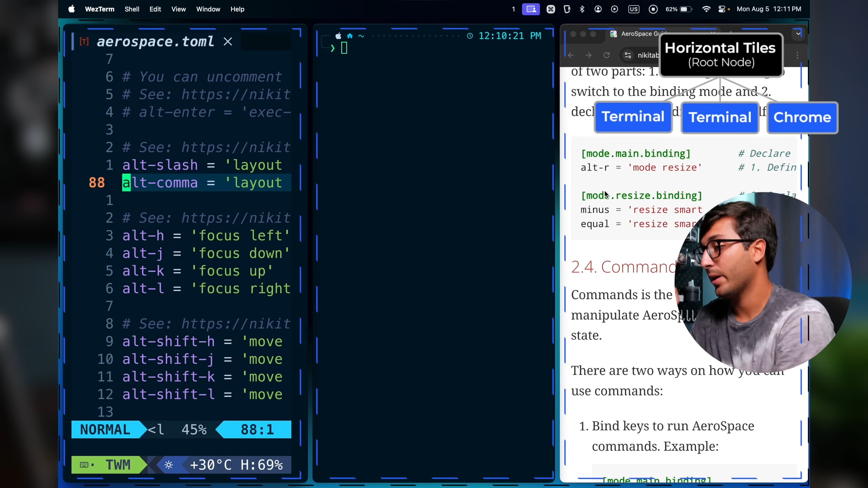
Task: Open Chrome's three-dot options menu
Action: point(797,55)
